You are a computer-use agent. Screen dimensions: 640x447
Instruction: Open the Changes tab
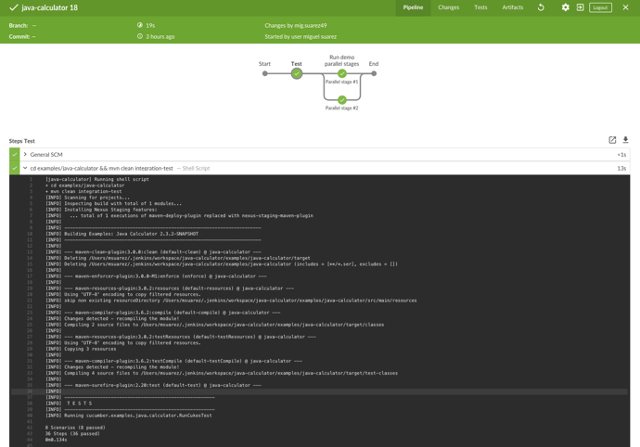point(448,7)
